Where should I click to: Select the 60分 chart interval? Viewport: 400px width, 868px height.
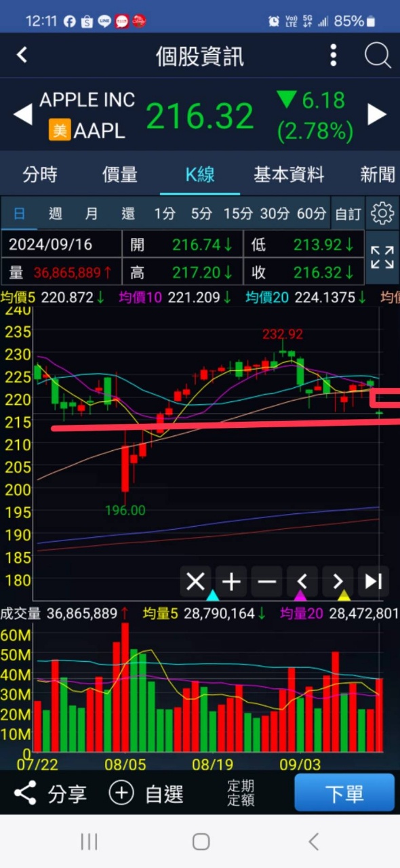pyautogui.click(x=311, y=214)
